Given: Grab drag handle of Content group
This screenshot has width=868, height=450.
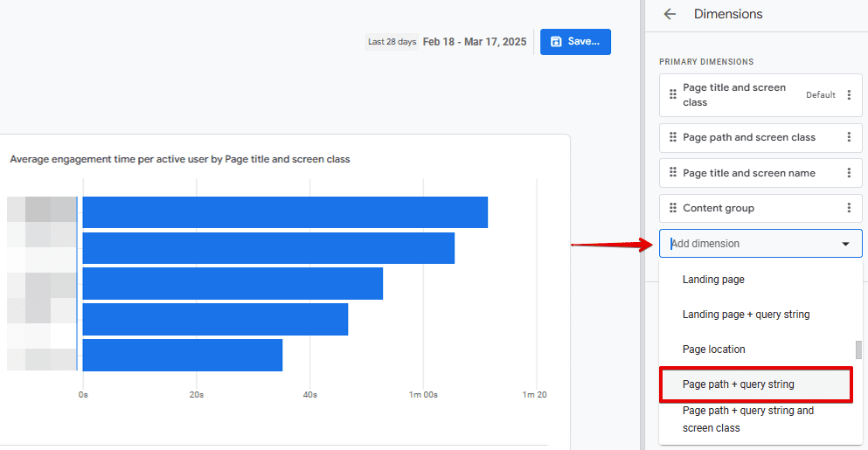Looking at the screenshot, I should coord(672,208).
